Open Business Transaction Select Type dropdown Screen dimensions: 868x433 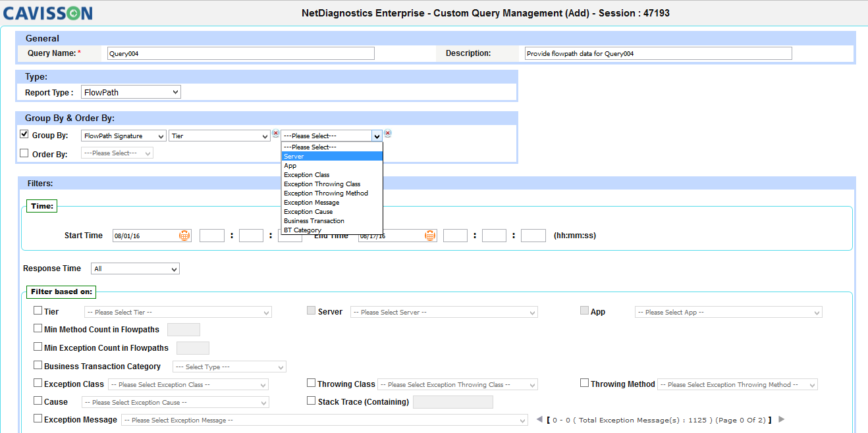click(x=229, y=367)
